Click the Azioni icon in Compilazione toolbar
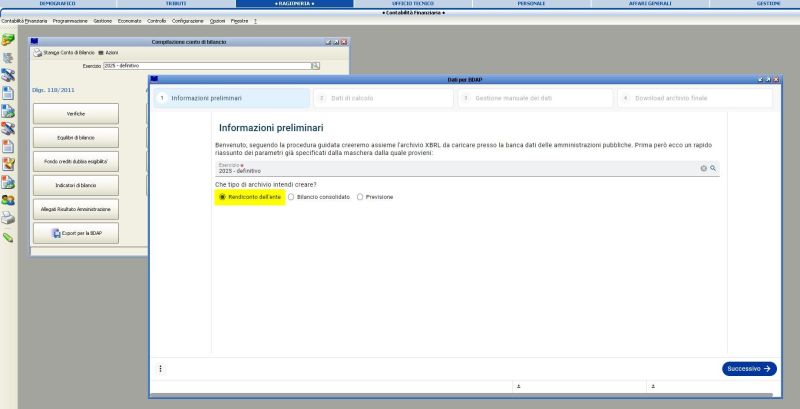This screenshot has height=409, width=800. (101, 53)
